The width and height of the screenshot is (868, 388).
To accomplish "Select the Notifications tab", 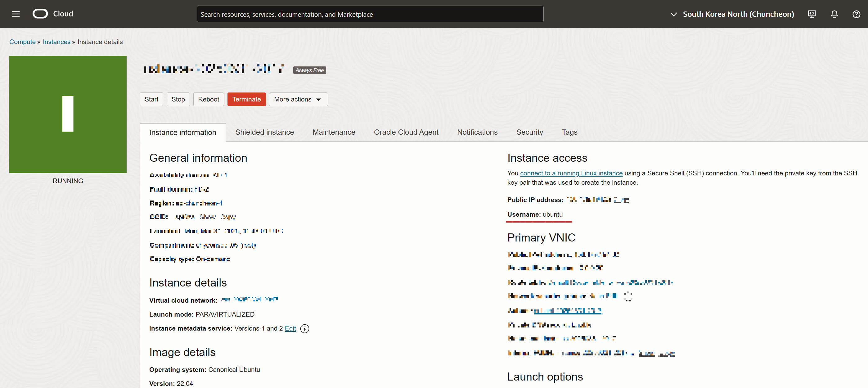I will point(477,132).
